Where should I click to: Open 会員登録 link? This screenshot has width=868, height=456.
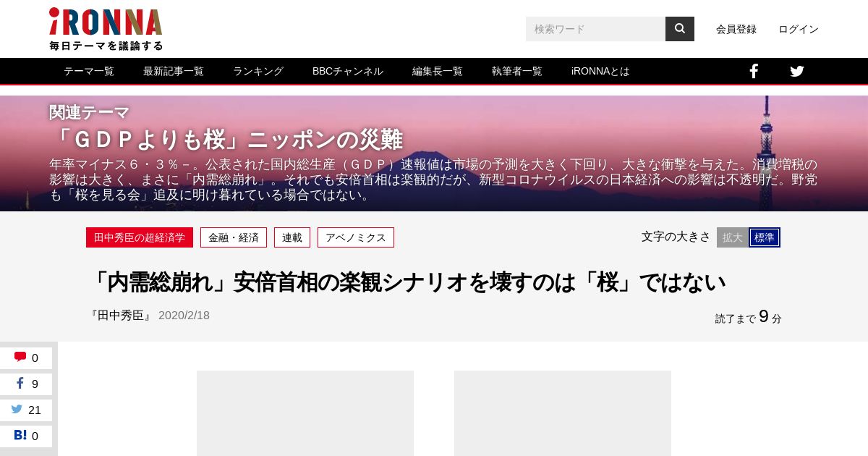click(x=736, y=29)
